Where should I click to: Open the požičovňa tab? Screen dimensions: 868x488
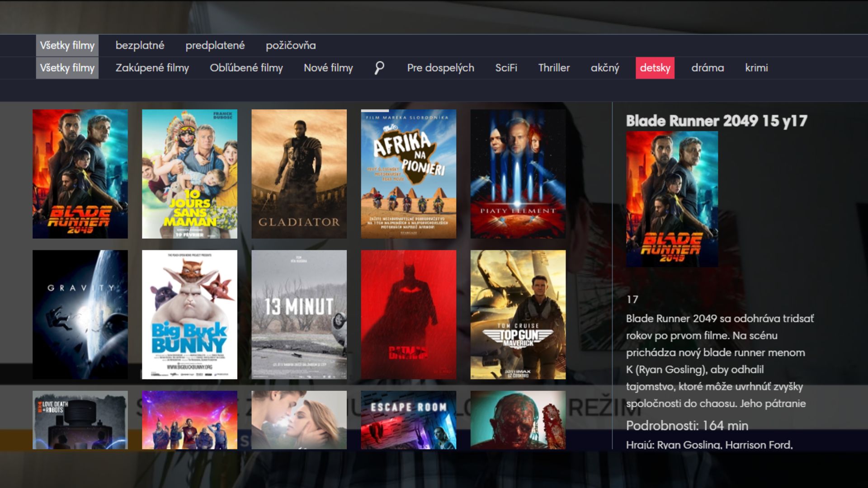pos(291,46)
